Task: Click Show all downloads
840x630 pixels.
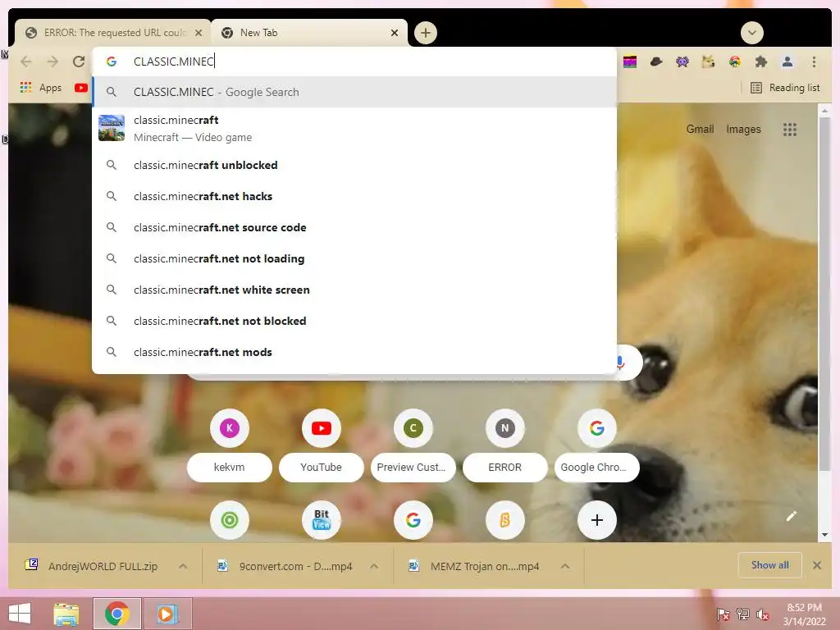Action: pos(769,565)
